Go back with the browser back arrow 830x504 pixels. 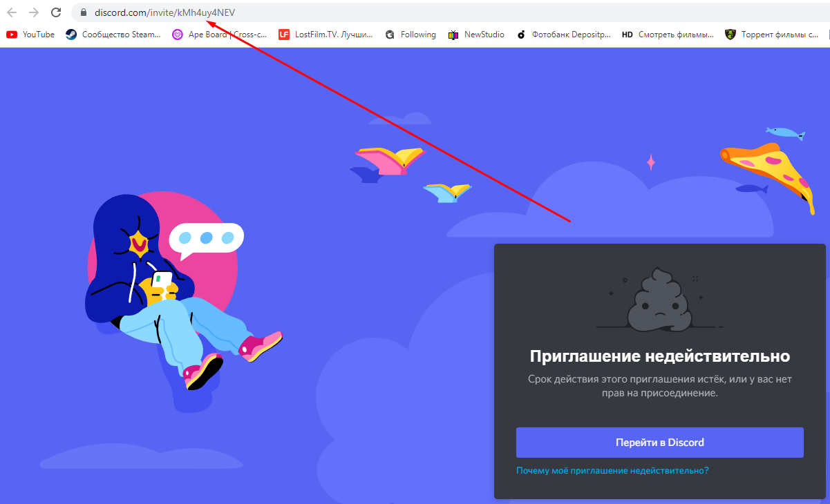(x=12, y=12)
